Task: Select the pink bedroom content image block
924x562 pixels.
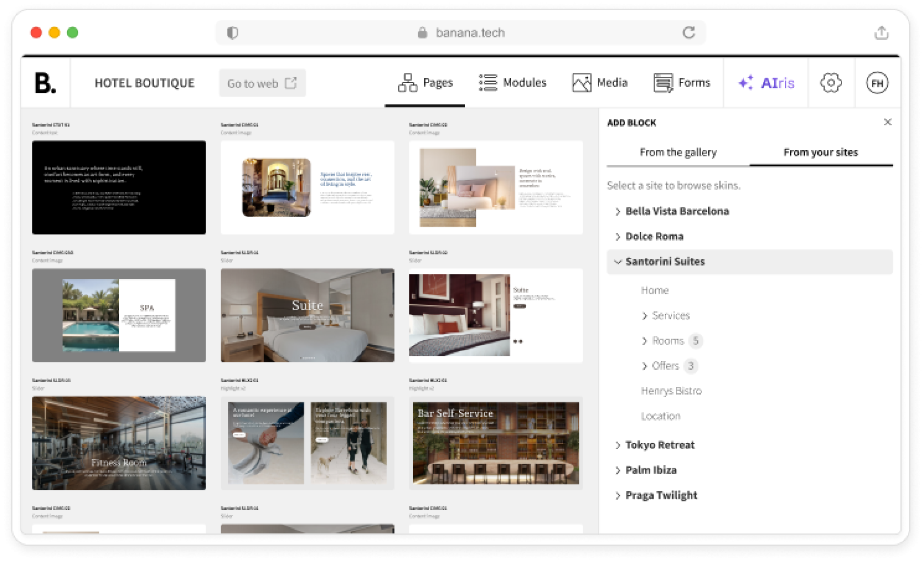Action: point(496,187)
